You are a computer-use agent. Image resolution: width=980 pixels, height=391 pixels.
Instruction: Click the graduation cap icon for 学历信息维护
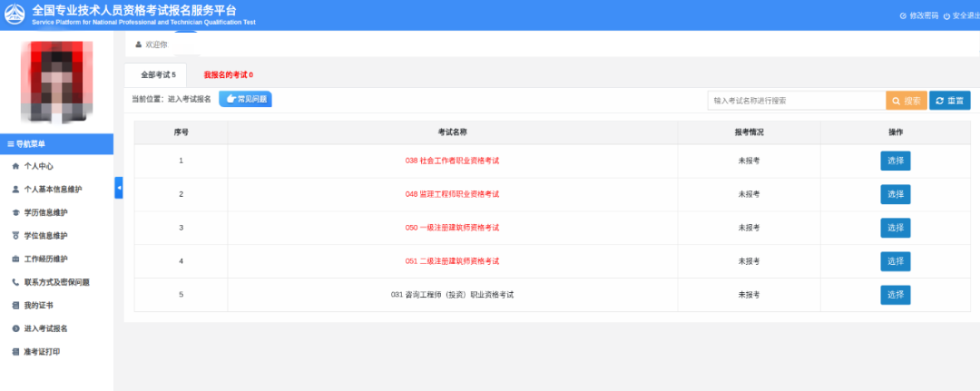point(15,213)
